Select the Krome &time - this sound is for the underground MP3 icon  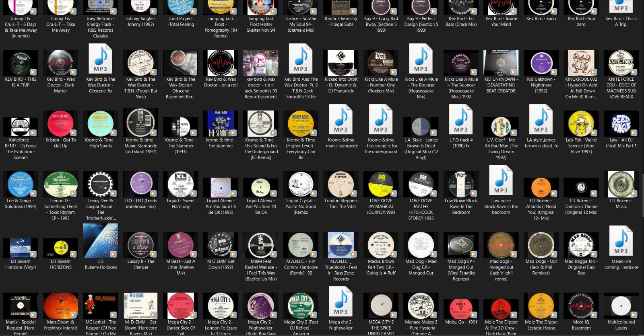381,120
